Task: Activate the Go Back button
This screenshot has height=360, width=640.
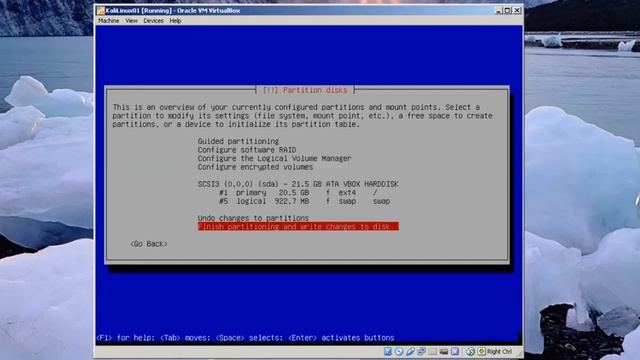Action: coord(149,244)
